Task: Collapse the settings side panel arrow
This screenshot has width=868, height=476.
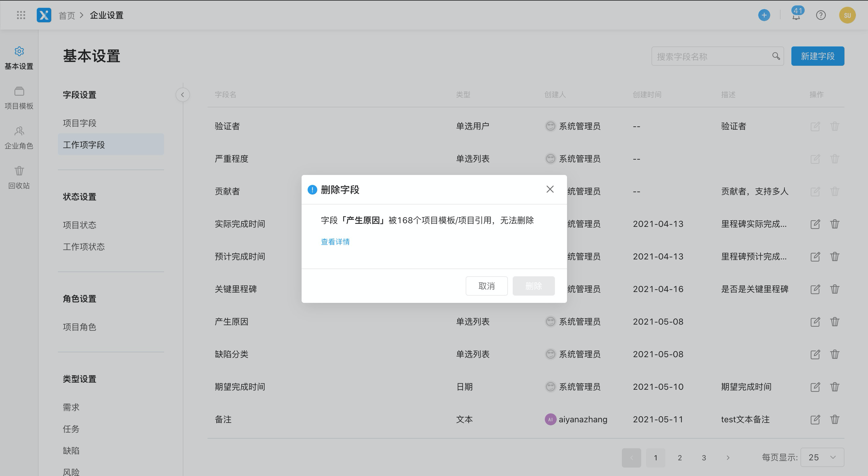Action: [x=183, y=95]
